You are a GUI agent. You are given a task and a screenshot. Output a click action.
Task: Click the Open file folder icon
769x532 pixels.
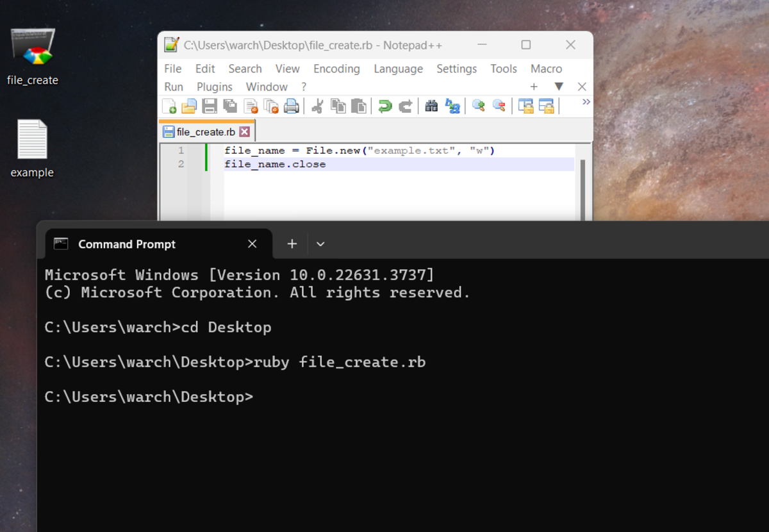(189, 106)
